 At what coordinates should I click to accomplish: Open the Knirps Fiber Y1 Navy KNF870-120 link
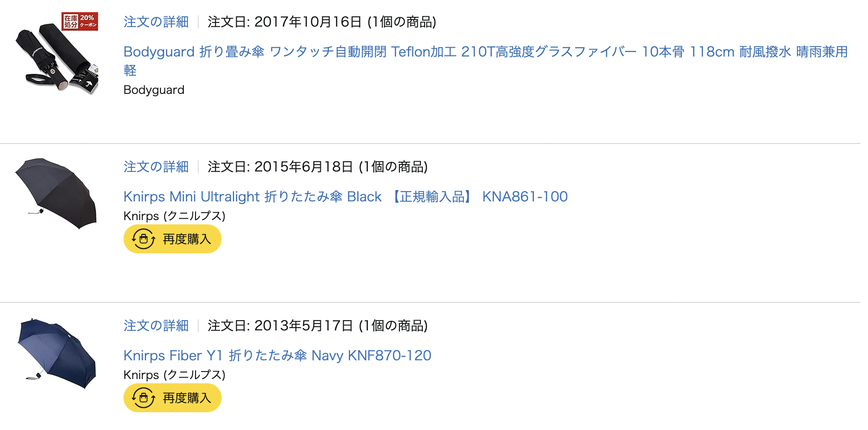pos(277,356)
